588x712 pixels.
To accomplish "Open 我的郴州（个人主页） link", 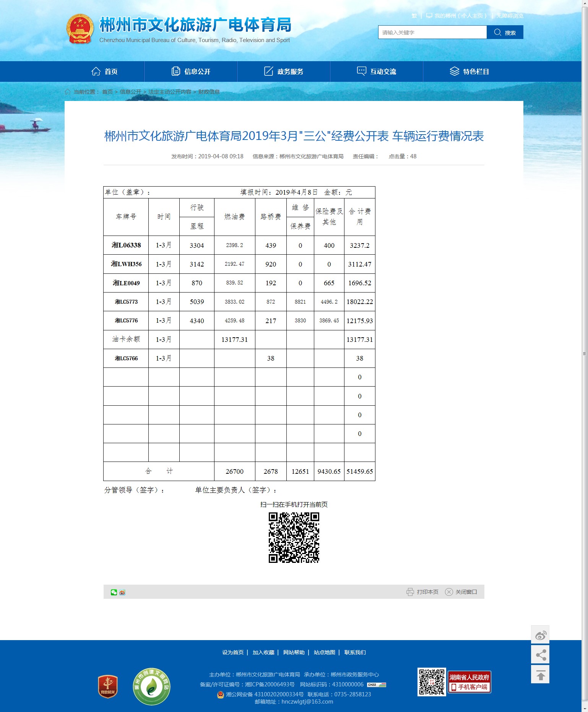I will (x=457, y=16).
